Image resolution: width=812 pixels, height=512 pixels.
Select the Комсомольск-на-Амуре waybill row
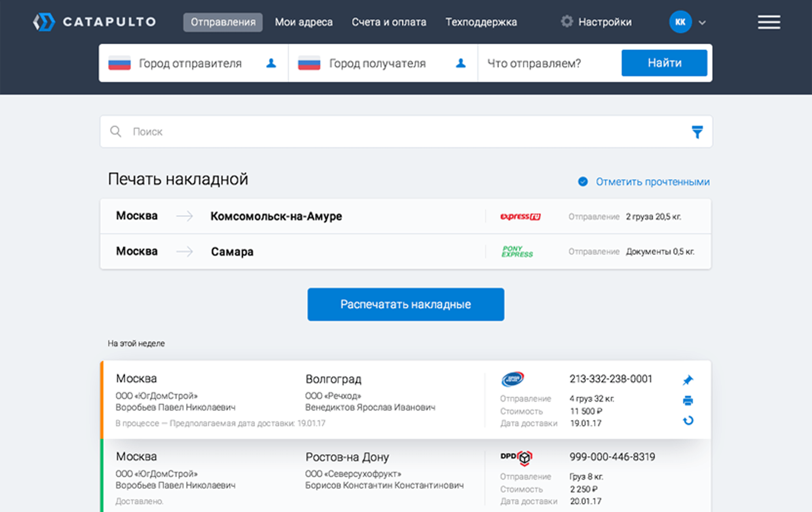coord(406,216)
